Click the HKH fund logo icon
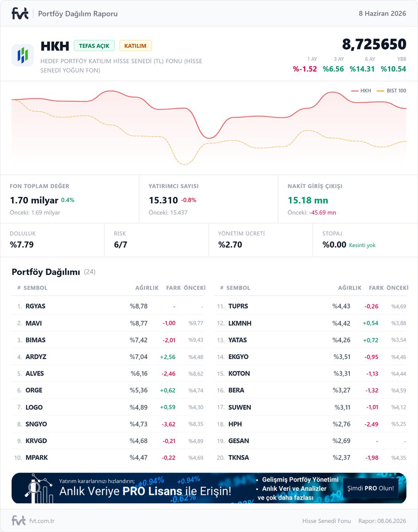The width and height of the screenshot is (418, 532). 23,55
